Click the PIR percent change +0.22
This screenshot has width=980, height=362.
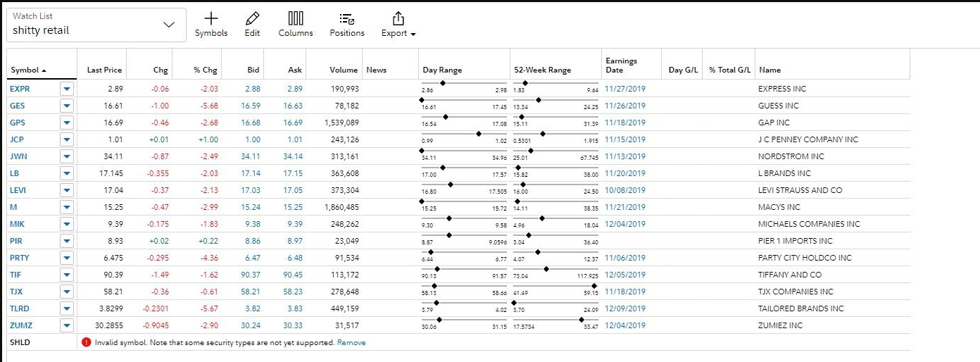(x=208, y=241)
